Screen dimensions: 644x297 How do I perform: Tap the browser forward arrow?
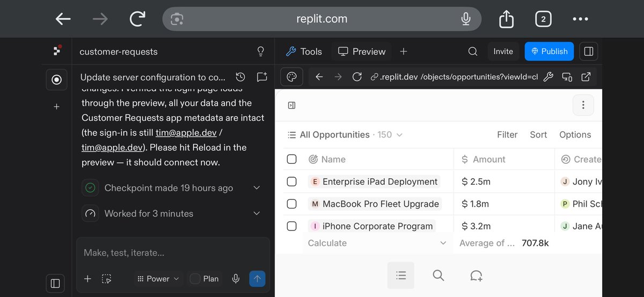100,19
